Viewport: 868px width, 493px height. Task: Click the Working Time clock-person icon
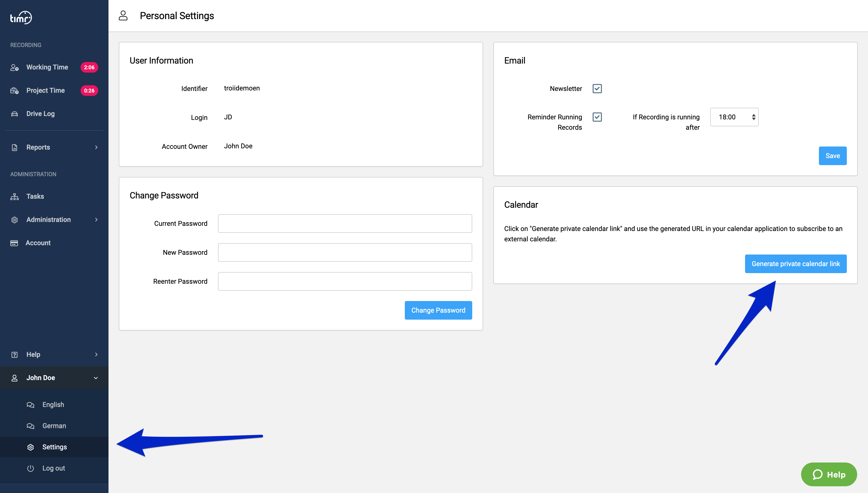14,67
